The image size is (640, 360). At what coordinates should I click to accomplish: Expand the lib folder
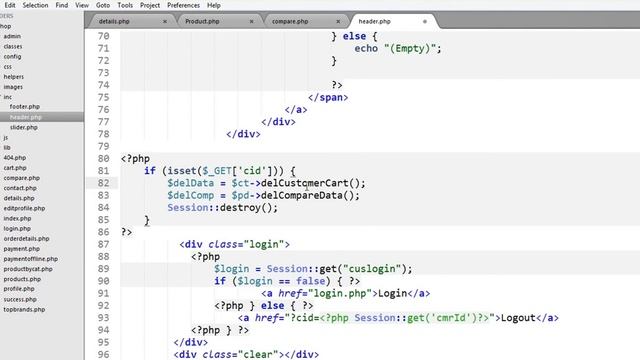(x=7, y=147)
